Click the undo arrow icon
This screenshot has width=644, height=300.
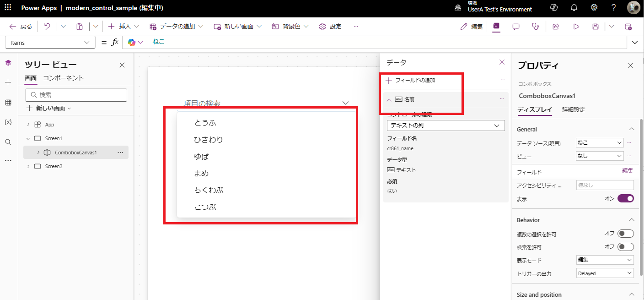pyautogui.click(x=47, y=27)
